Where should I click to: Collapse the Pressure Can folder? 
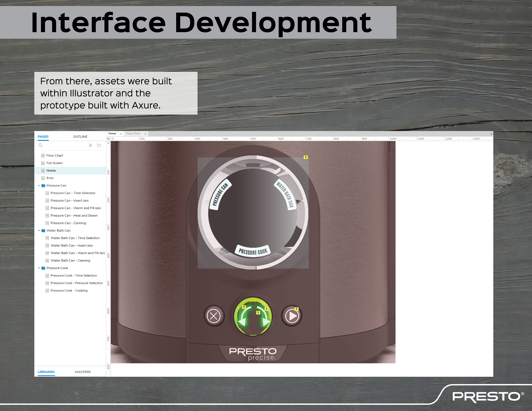click(39, 186)
